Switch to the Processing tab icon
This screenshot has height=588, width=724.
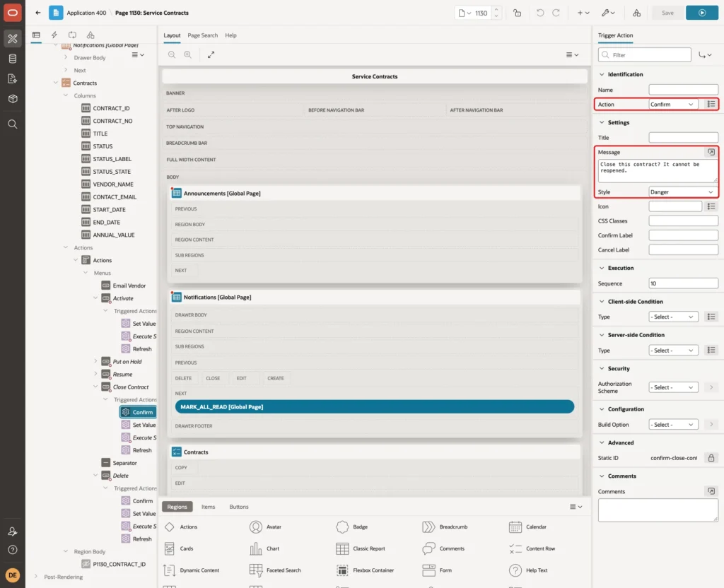tap(72, 35)
